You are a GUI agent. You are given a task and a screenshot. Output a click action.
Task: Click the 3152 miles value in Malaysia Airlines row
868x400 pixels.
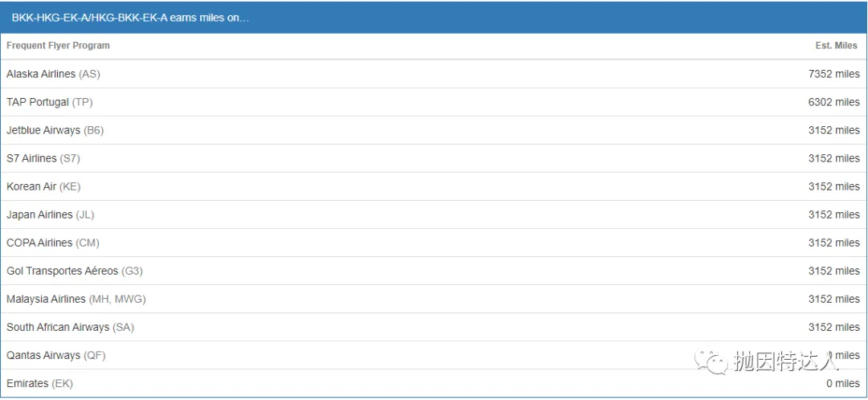[x=834, y=299]
